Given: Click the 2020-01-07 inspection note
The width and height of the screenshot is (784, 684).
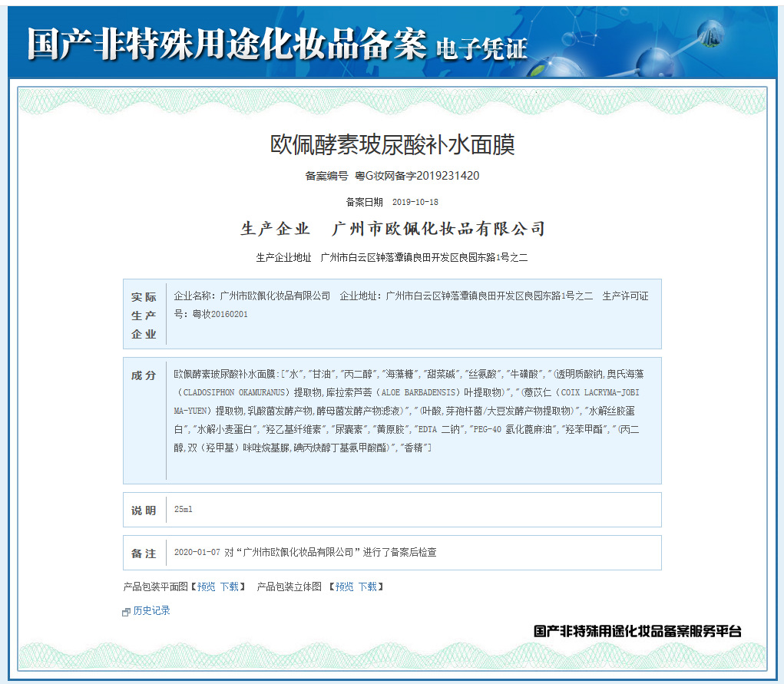Looking at the screenshot, I should pyautogui.click(x=305, y=553).
